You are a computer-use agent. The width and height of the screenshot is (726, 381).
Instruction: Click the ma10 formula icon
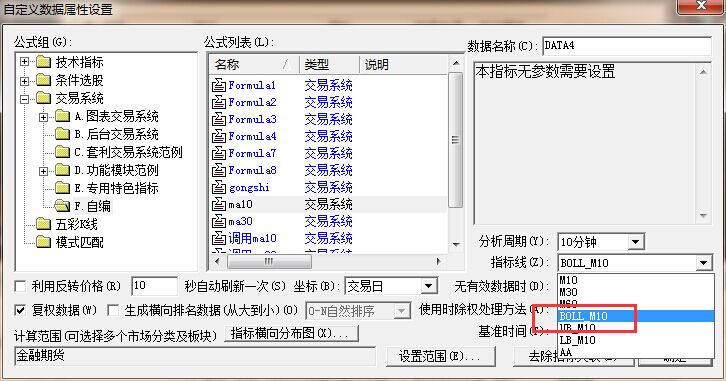click(x=219, y=205)
